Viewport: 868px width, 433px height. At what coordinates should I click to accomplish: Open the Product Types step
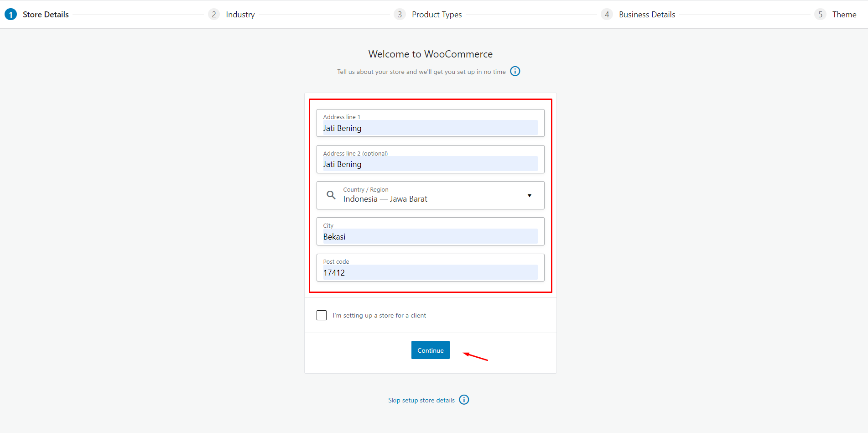(437, 15)
